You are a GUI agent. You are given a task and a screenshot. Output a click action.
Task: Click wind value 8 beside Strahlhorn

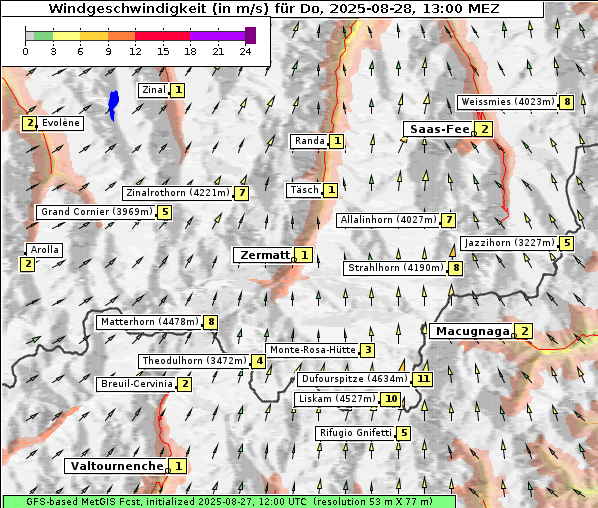456,268
